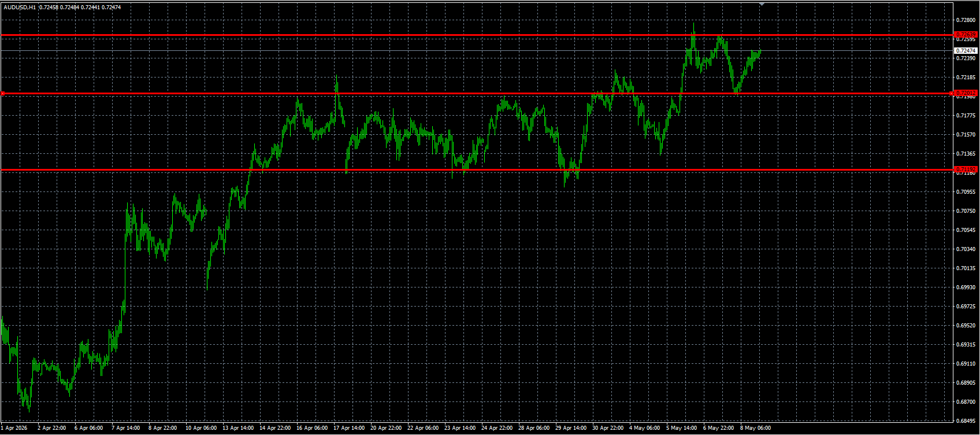Click the 0.71775 price scale value
980x435 pixels.
tap(966, 116)
